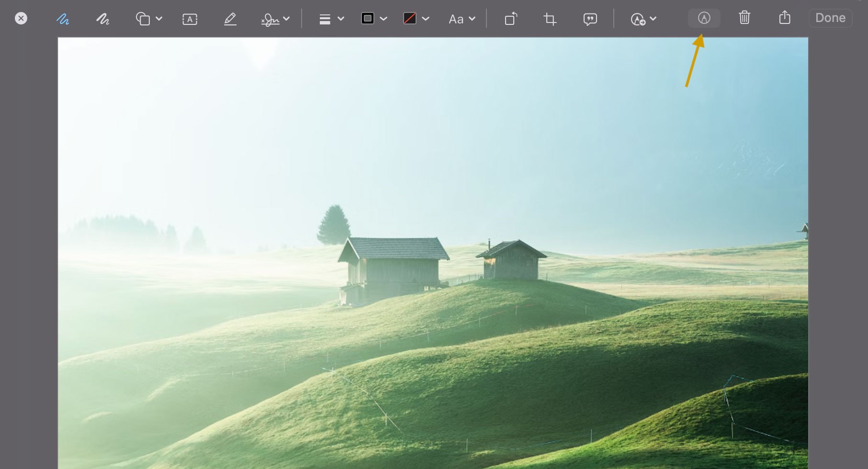Screen dimensions: 868x469
Task: Select the Crop tool
Action: click(550, 19)
